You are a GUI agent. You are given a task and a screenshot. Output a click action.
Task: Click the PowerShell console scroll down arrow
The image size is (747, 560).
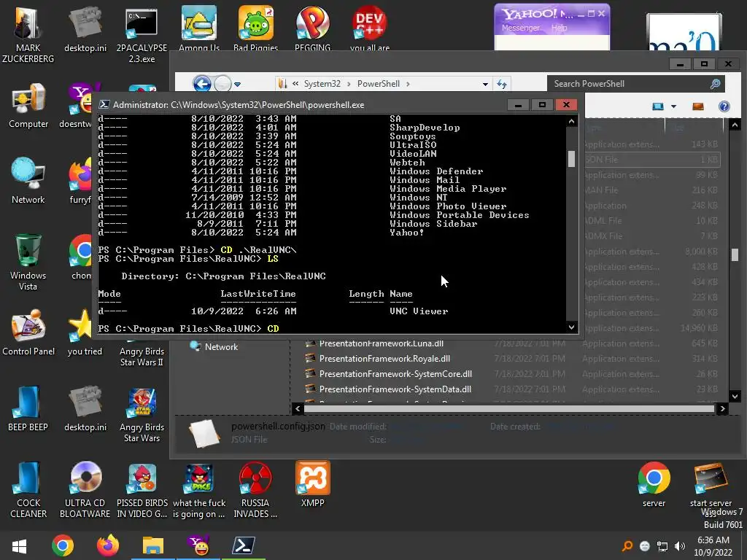pos(571,327)
